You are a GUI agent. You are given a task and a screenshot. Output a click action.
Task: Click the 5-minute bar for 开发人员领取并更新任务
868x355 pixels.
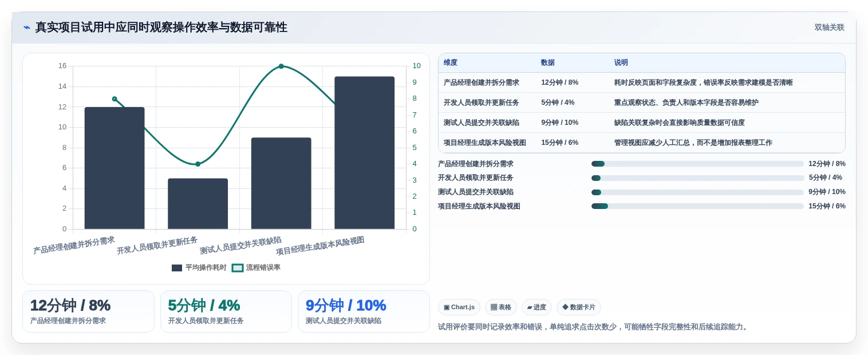(198, 204)
